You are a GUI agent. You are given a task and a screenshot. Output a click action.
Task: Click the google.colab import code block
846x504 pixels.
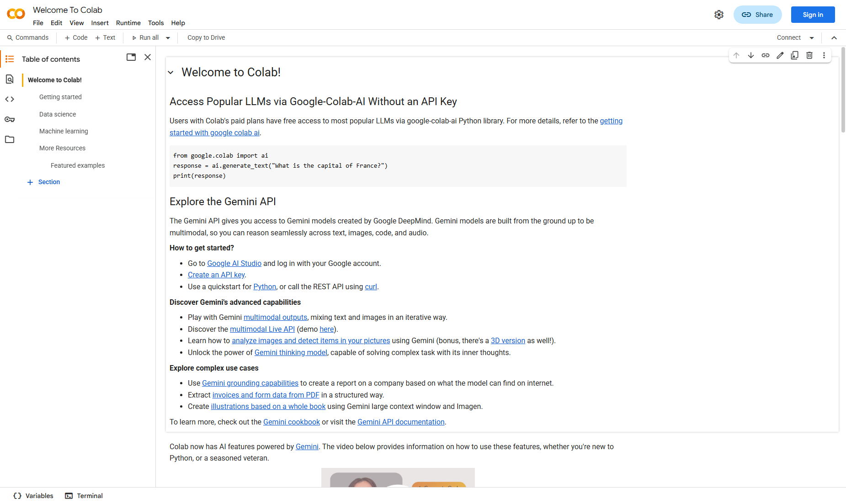(398, 166)
